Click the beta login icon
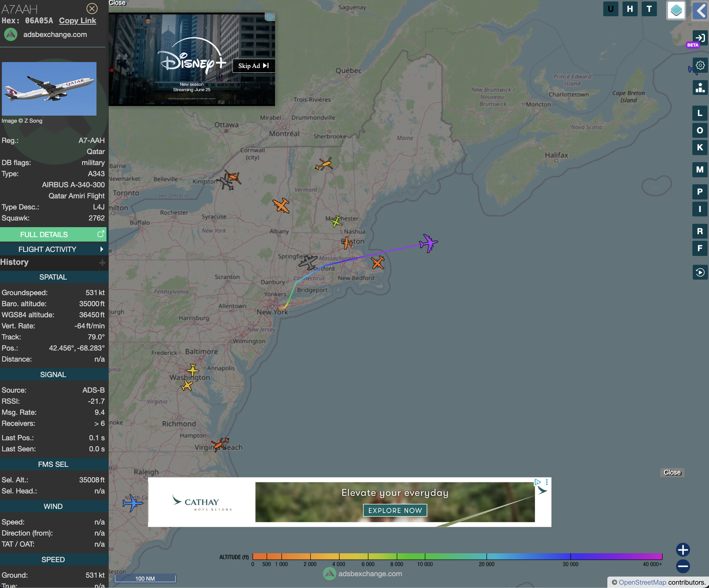 pos(700,38)
